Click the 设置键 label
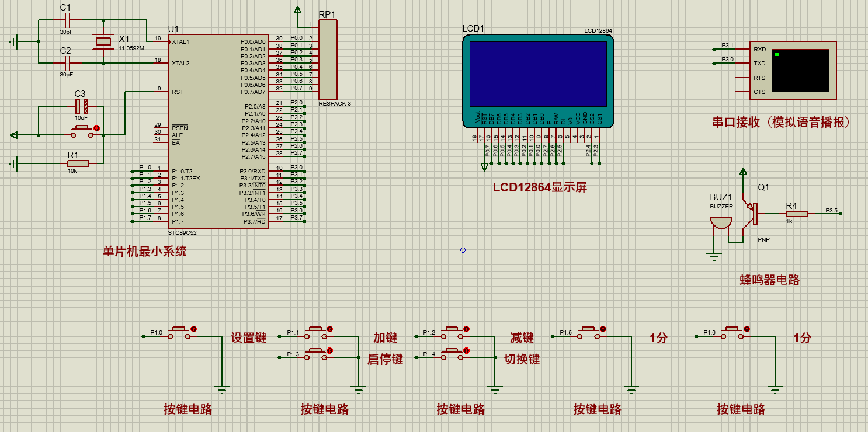 point(248,337)
